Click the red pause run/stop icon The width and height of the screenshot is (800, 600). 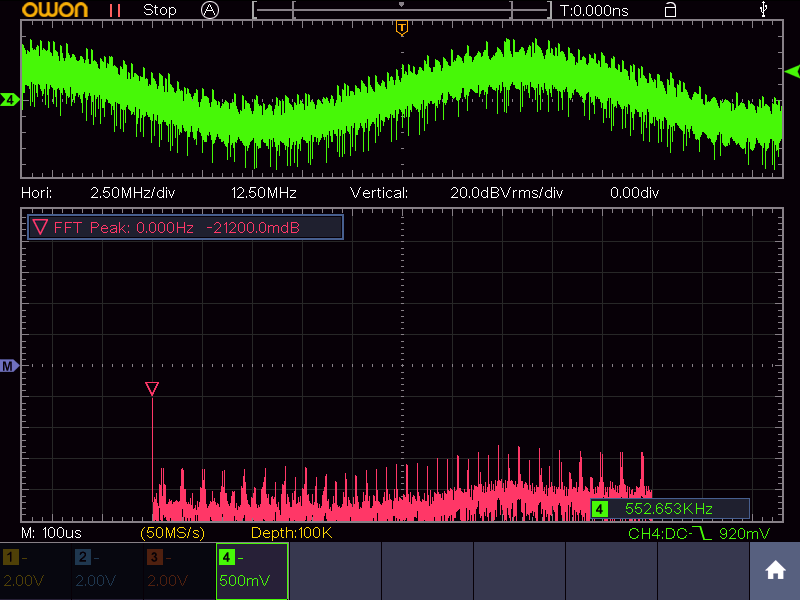tap(116, 10)
